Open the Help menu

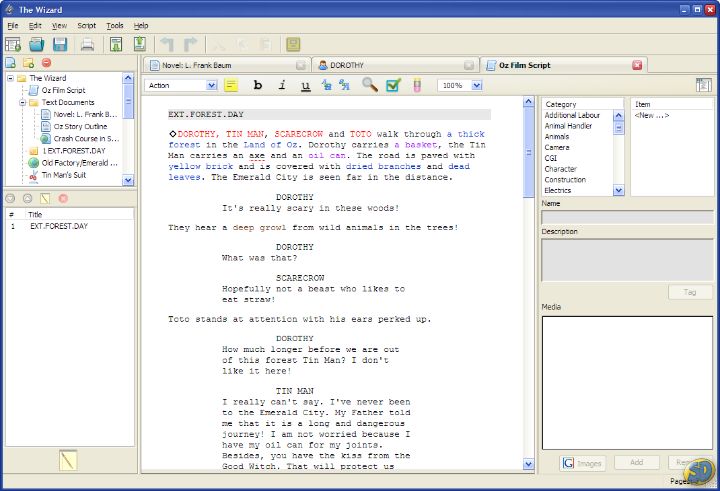click(141, 26)
